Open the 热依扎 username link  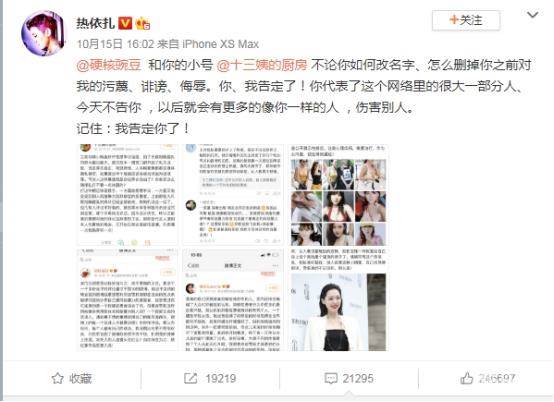point(95,24)
